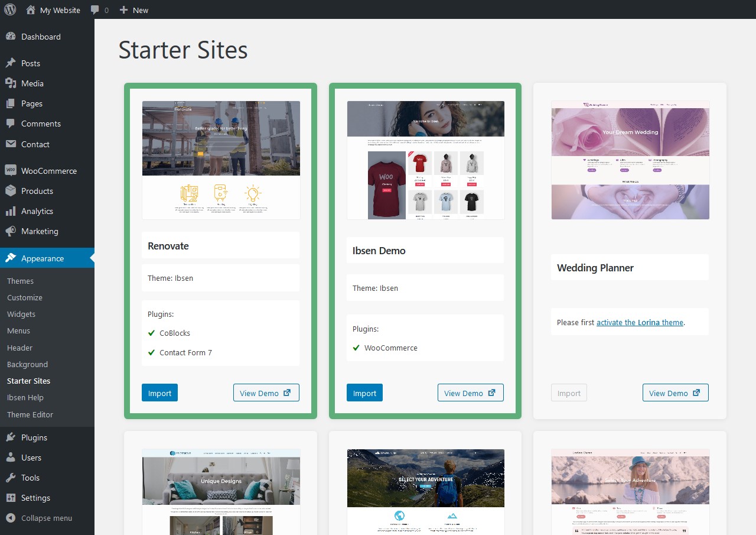Click the Contact envelope icon
Viewport: 756px width, 535px height.
tap(11, 144)
